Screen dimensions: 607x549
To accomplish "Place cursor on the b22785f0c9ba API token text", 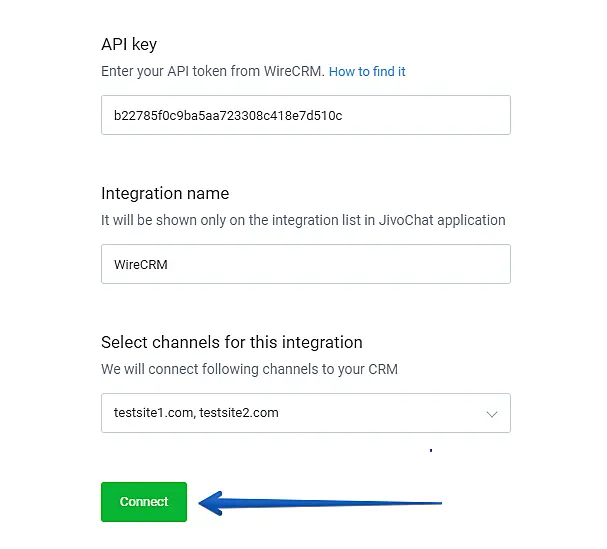I will click(x=227, y=115).
